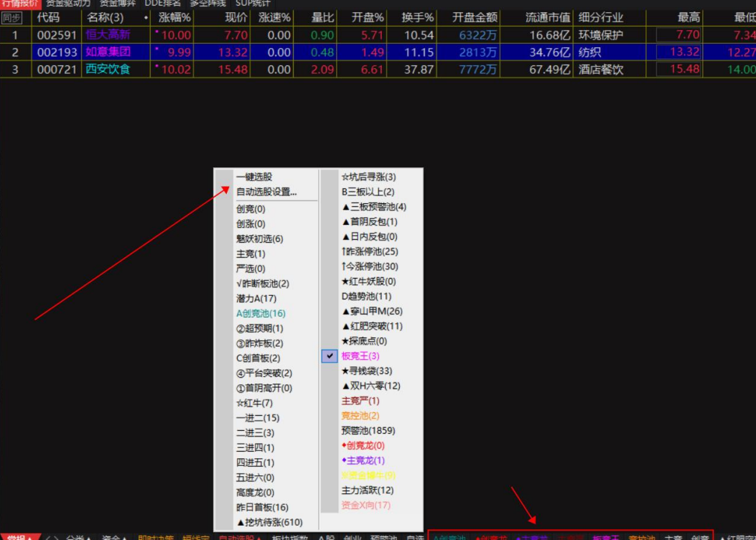This screenshot has width=756, height=540.
Task: Sort by 涨幅% column header
Action: (174, 18)
